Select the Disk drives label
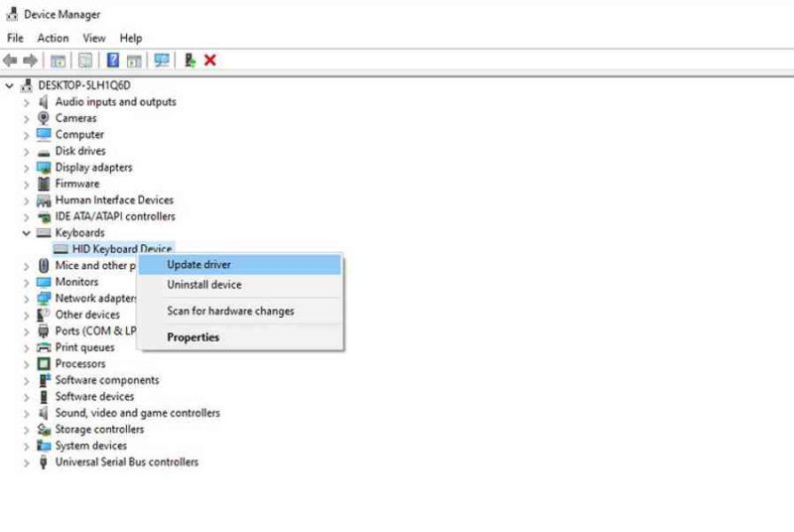The width and height of the screenshot is (794, 532). [80, 151]
